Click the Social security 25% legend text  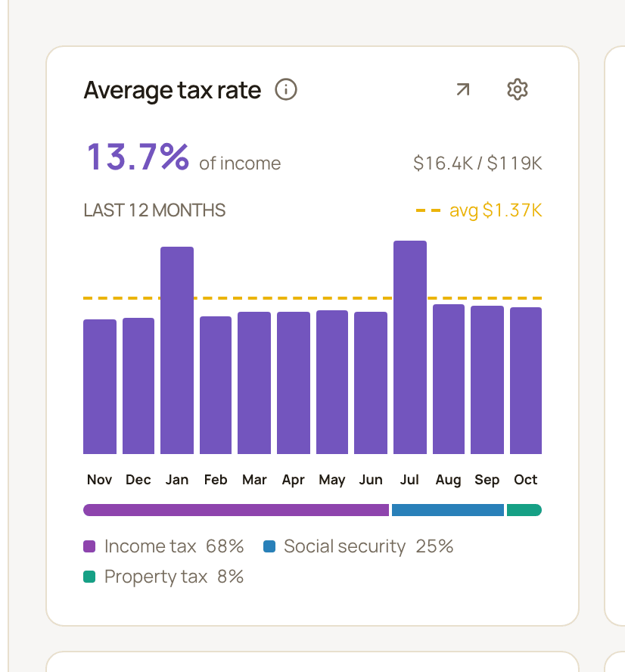(368, 546)
